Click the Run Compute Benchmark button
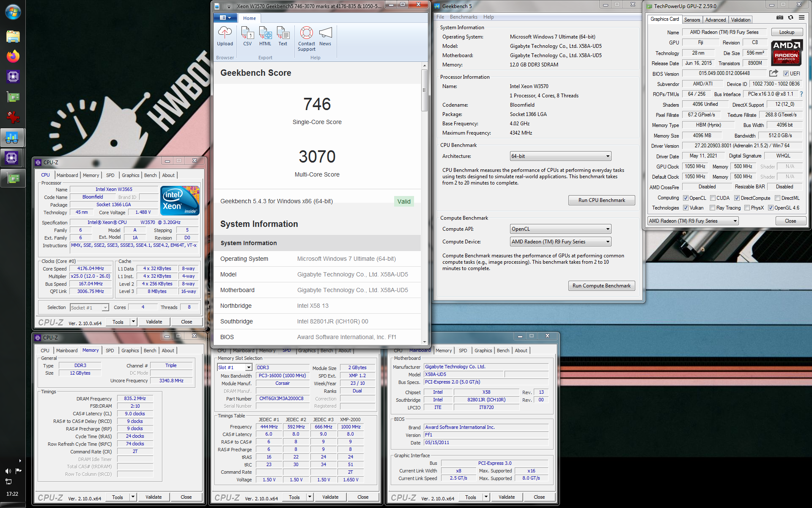The height and width of the screenshot is (508, 812). (x=601, y=286)
